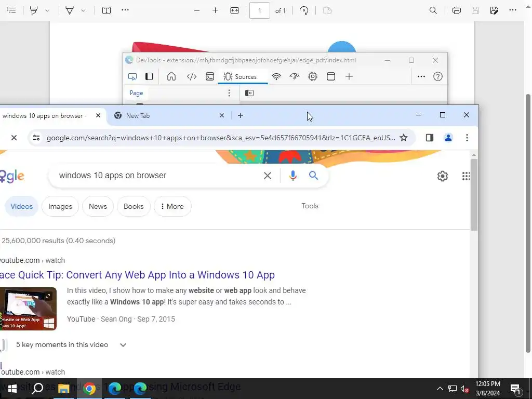Screen dimensions: 532x399
Task: Open the Chrome profile icon
Action: (x=448, y=138)
